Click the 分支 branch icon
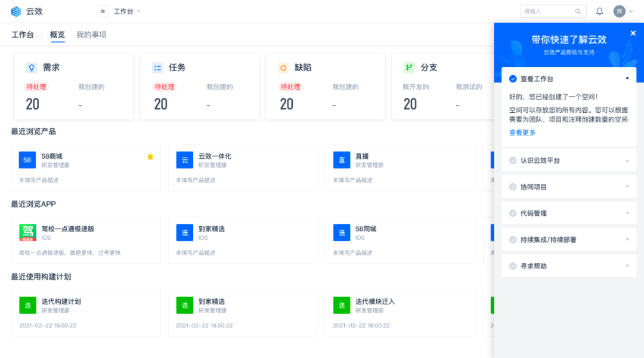The height and width of the screenshot is (358, 644). 409,67
